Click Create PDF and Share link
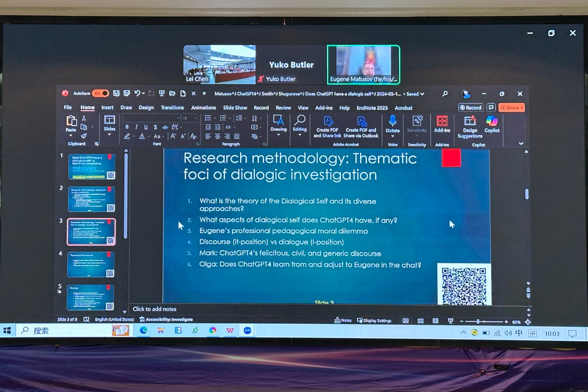Screen dimensions: 588x392 (x=327, y=126)
